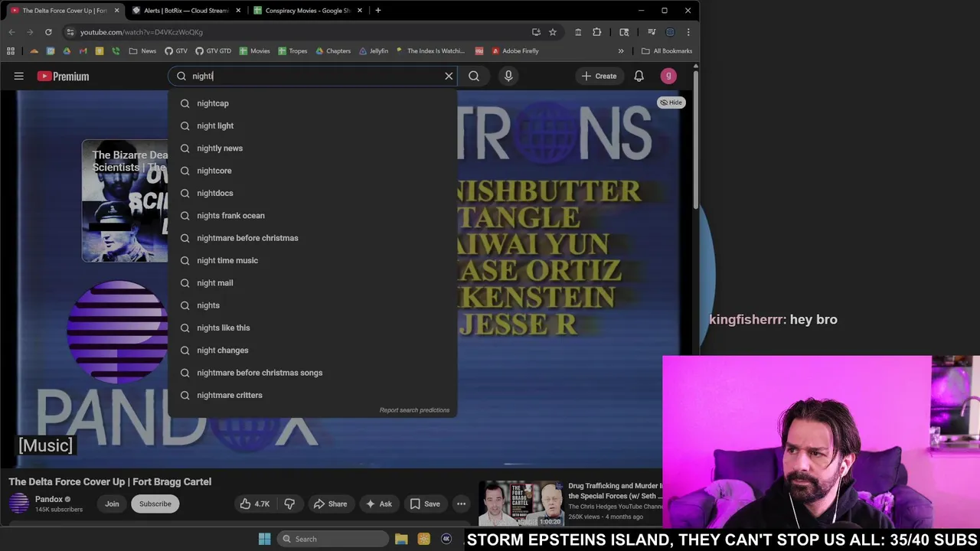Open more actions three-dot menu
The height and width of the screenshot is (551, 980).
pyautogui.click(x=461, y=504)
